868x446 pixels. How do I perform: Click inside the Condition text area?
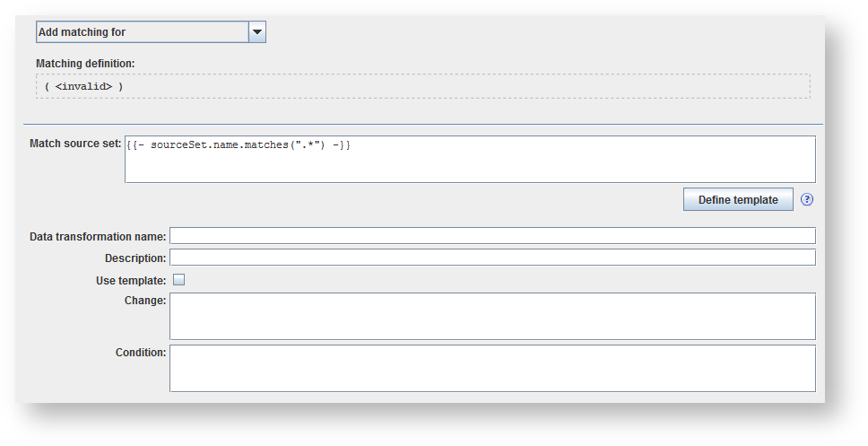492,368
